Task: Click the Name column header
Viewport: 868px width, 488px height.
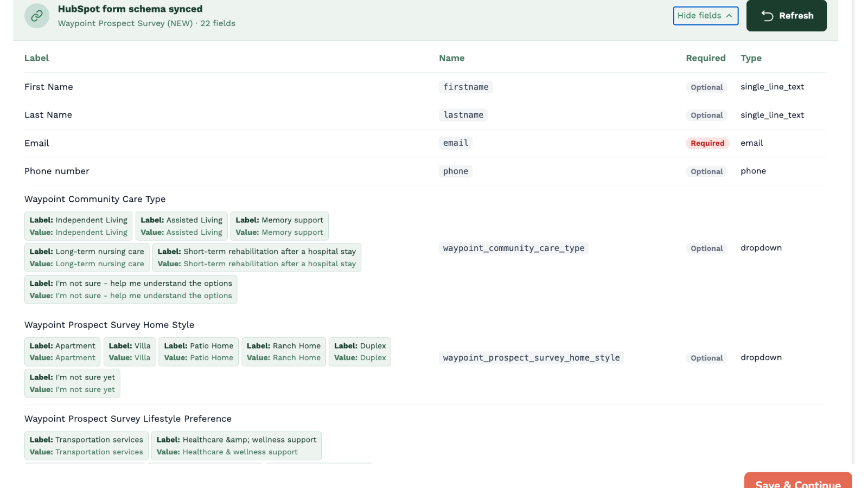Action: 451,58
